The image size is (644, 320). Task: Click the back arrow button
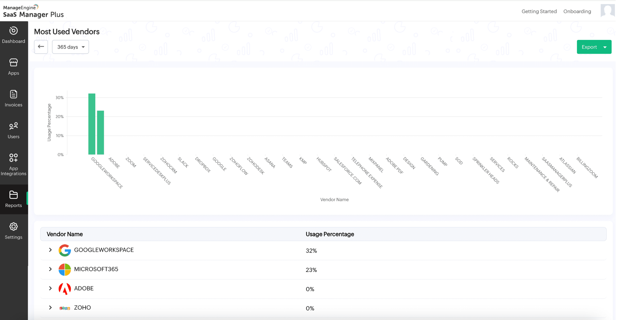tap(41, 47)
